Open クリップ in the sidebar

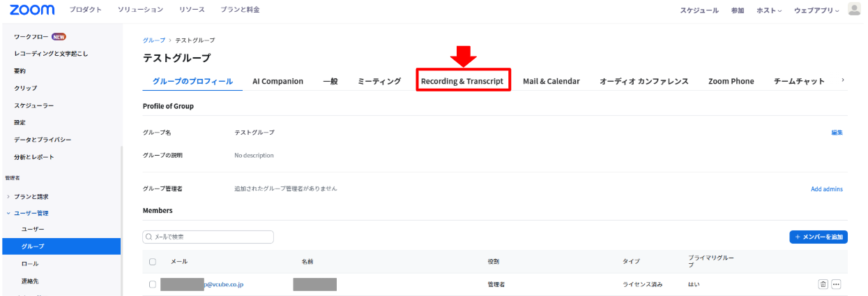click(x=26, y=88)
